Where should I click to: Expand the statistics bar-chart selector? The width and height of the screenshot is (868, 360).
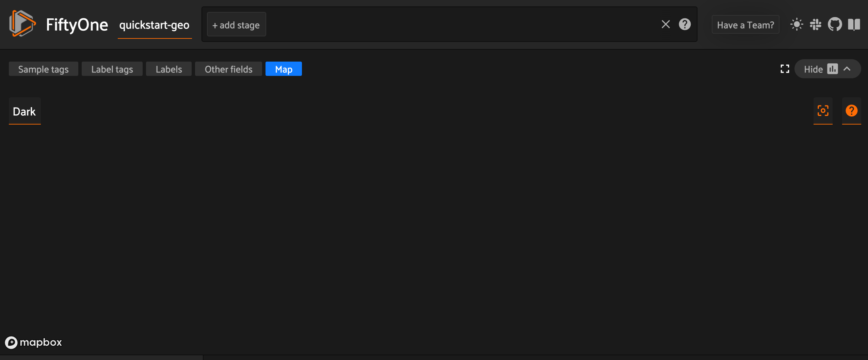(x=833, y=69)
